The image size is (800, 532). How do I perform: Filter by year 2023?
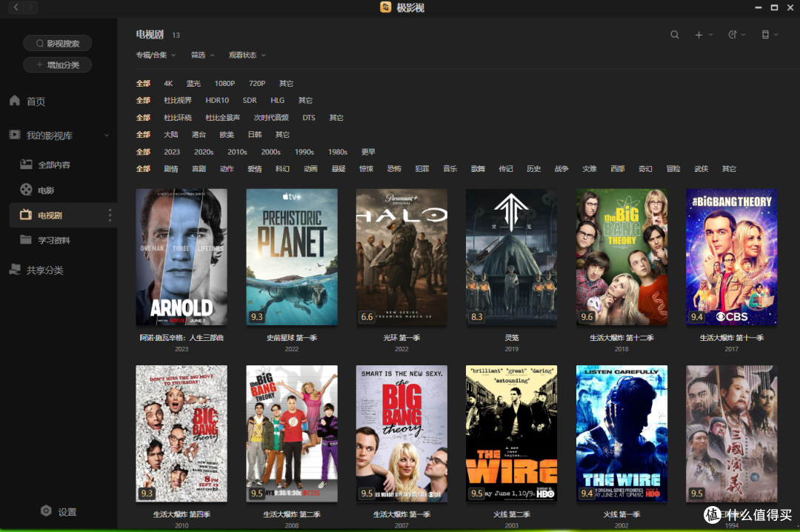coord(172,152)
